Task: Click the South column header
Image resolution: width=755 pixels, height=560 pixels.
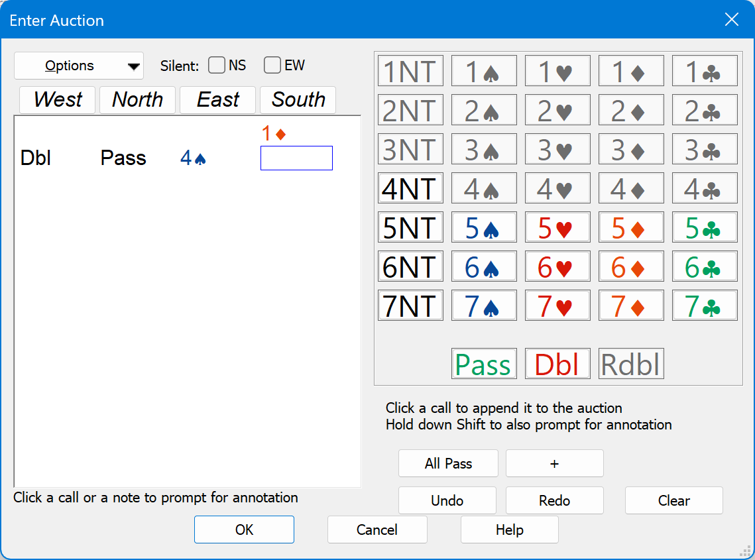Action: coord(298,99)
